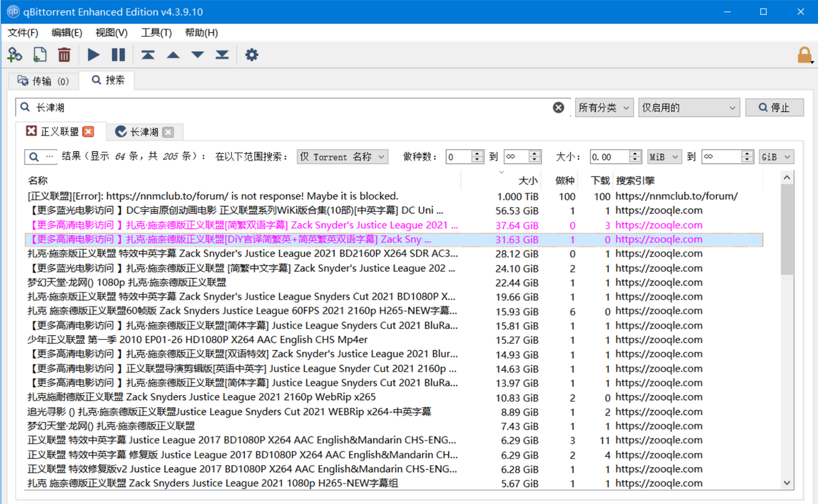Image resolution: width=818 pixels, height=504 pixels.
Task: Select the 7.43 GiB 梦幻天堂 result row
Action: 394,426
